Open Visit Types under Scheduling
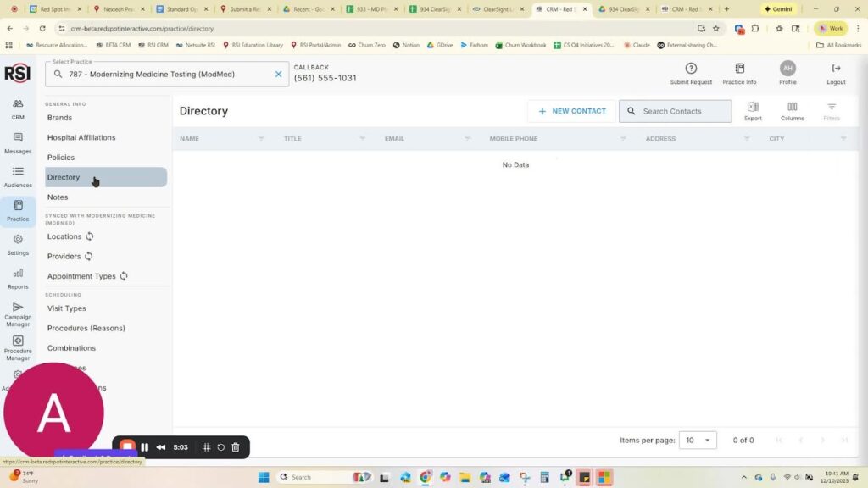 [66, 308]
